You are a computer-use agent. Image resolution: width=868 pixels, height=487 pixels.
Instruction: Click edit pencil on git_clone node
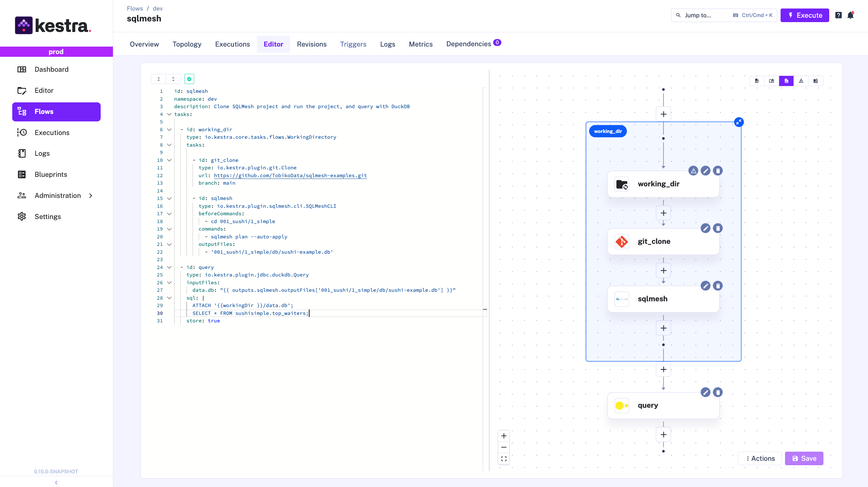coord(705,228)
